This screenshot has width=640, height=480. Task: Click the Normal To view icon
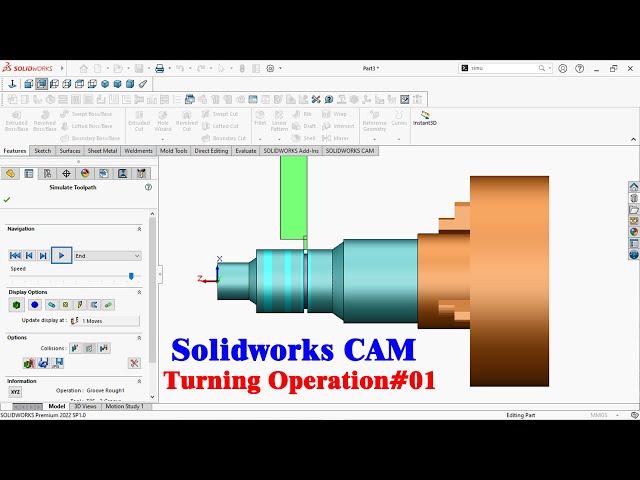(12, 84)
